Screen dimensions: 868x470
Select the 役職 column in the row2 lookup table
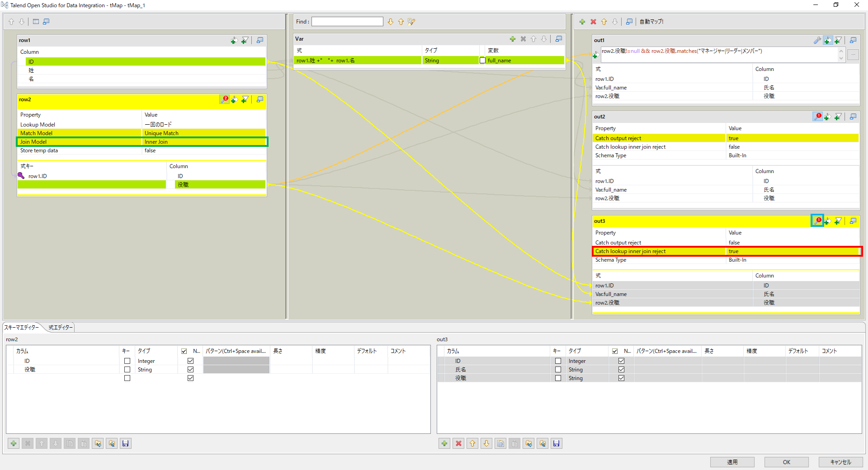[x=220, y=185]
